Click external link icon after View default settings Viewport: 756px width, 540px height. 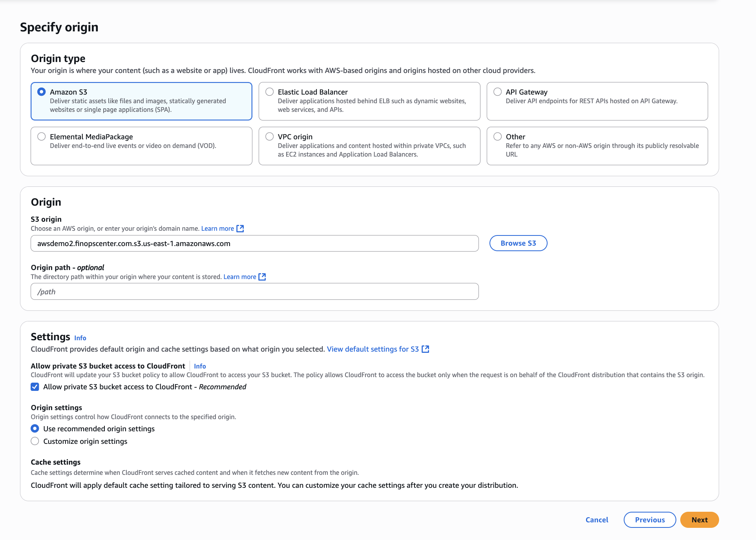point(425,349)
